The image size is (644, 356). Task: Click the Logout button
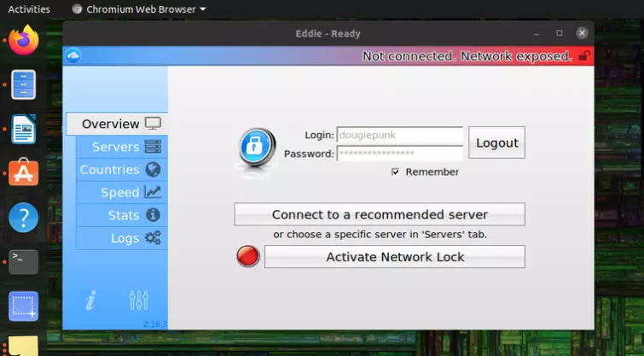coord(496,143)
